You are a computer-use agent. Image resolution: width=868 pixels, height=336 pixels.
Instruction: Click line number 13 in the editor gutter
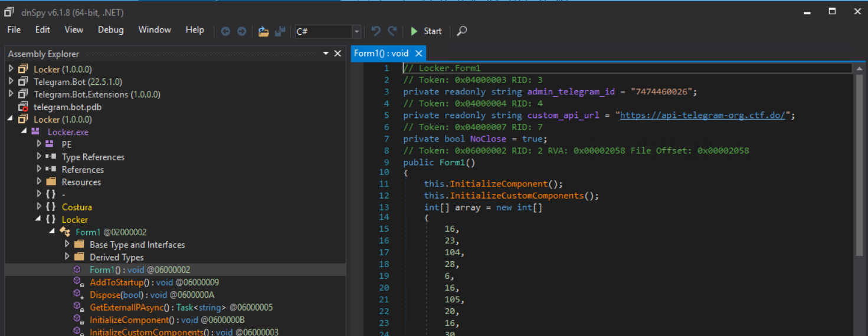point(384,207)
